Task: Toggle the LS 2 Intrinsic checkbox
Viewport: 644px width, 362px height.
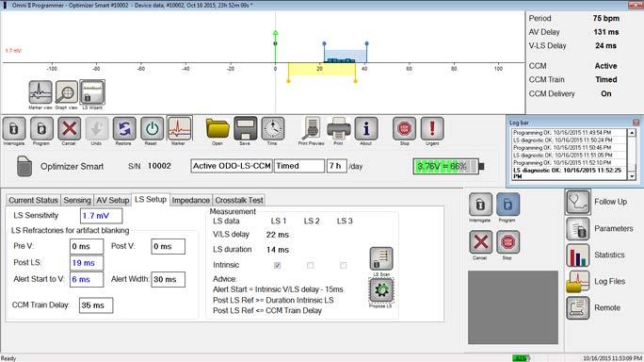Action: coord(310,265)
